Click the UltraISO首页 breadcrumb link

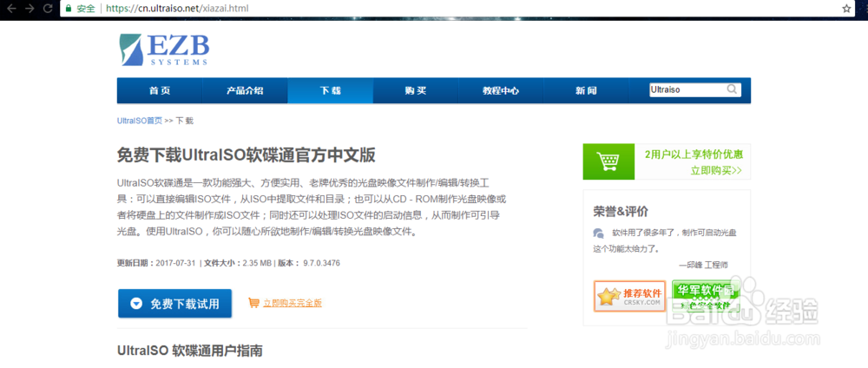(x=140, y=120)
